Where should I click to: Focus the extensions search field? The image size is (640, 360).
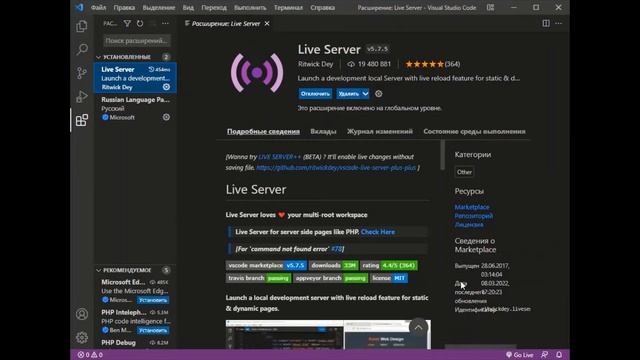[x=136, y=40]
